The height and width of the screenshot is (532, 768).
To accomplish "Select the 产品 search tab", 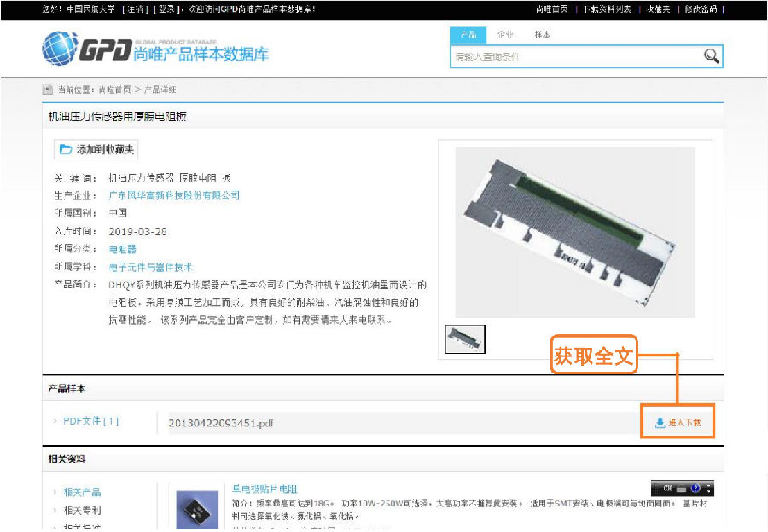I will point(468,35).
